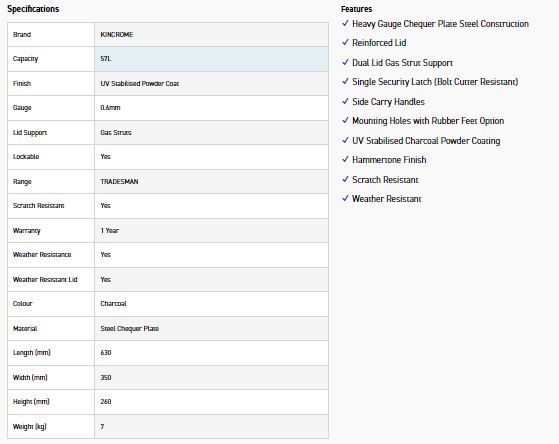Viewport: 559px width, 444px height.
Task: Select the highlighted 57L capacity cell
Action: tap(211, 59)
